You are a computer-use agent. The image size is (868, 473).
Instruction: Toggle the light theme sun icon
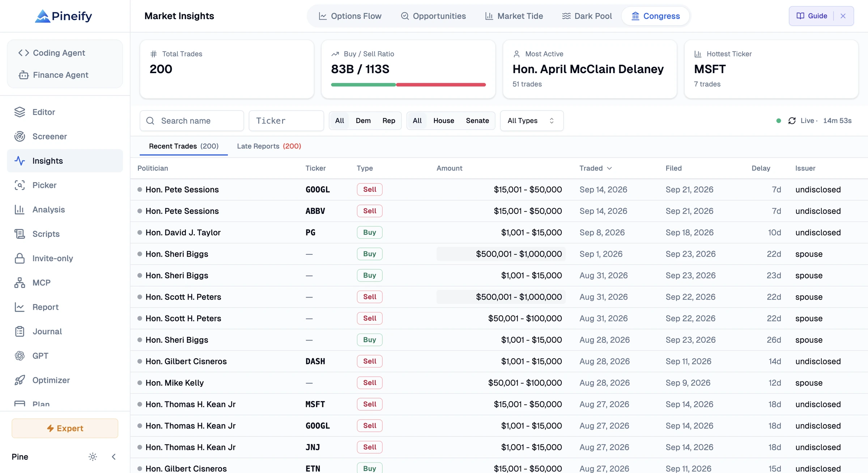coord(93,457)
